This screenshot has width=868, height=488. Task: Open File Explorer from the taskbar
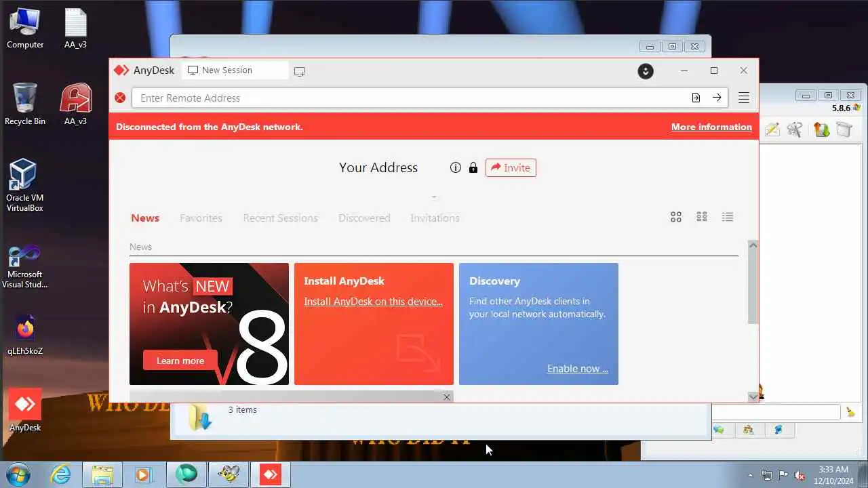(x=102, y=474)
